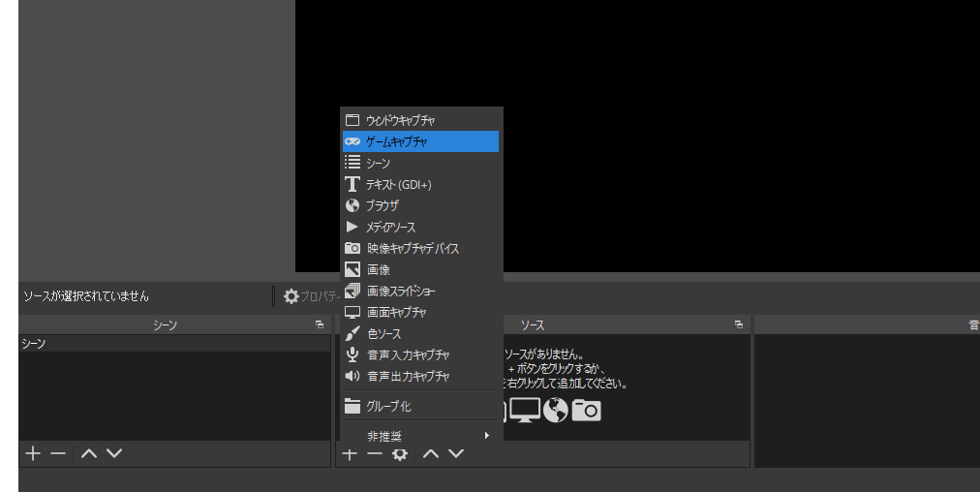The width and height of the screenshot is (980, 492).
Task: Choose 画像スライドショー menu entry
Action: coord(420,291)
